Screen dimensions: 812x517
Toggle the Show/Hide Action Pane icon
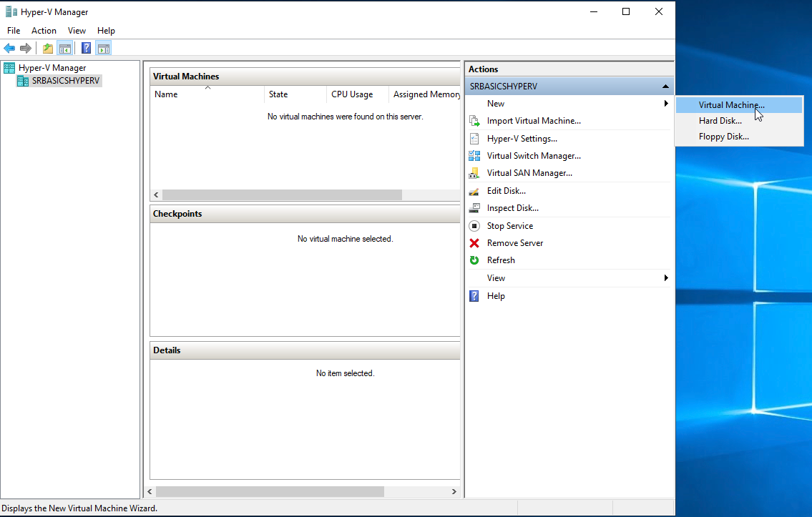(x=104, y=48)
